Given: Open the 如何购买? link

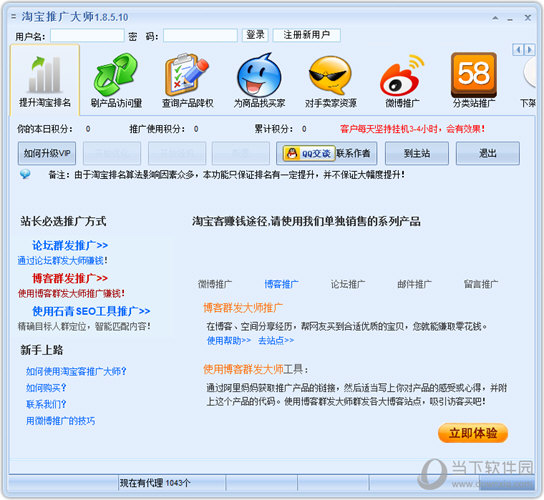Looking at the screenshot, I should pyautogui.click(x=46, y=388).
